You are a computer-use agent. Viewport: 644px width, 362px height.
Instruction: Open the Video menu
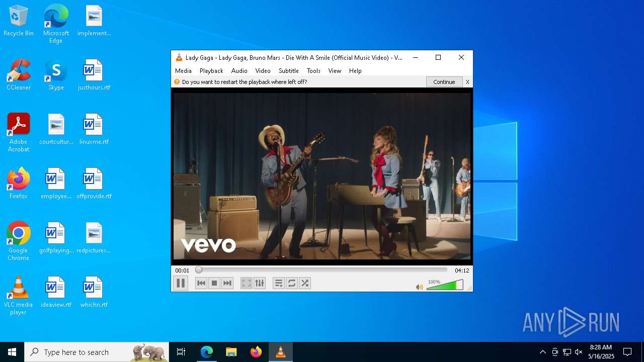pos(263,71)
